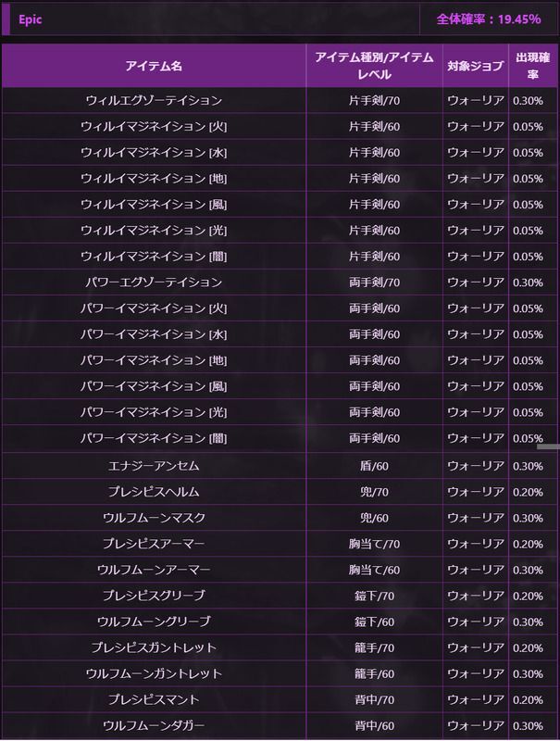The width and height of the screenshot is (560, 741).
Task: Click the プレシピスアーマー item name
Action: [154, 543]
